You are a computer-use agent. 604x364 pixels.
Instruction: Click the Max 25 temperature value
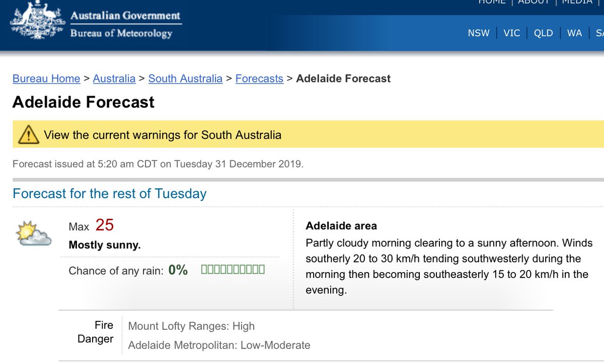pyautogui.click(x=104, y=225)
